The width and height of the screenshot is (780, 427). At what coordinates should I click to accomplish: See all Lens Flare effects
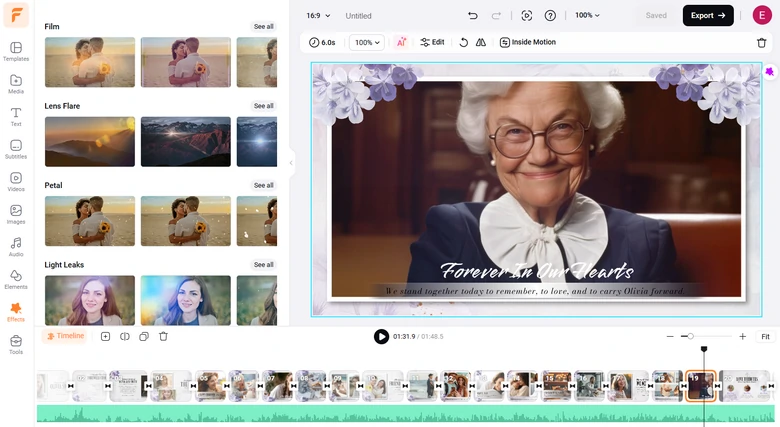(x=264, y=106)
